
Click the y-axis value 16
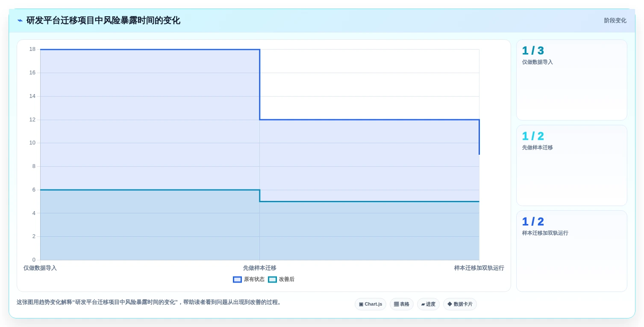point(32,73)
